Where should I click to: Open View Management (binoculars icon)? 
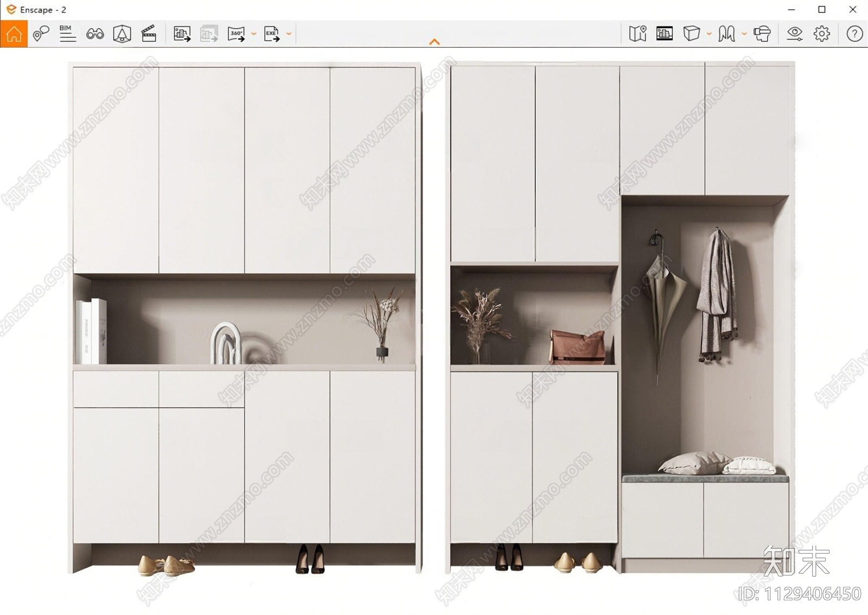pyautogui.click(x=95, y=34)
